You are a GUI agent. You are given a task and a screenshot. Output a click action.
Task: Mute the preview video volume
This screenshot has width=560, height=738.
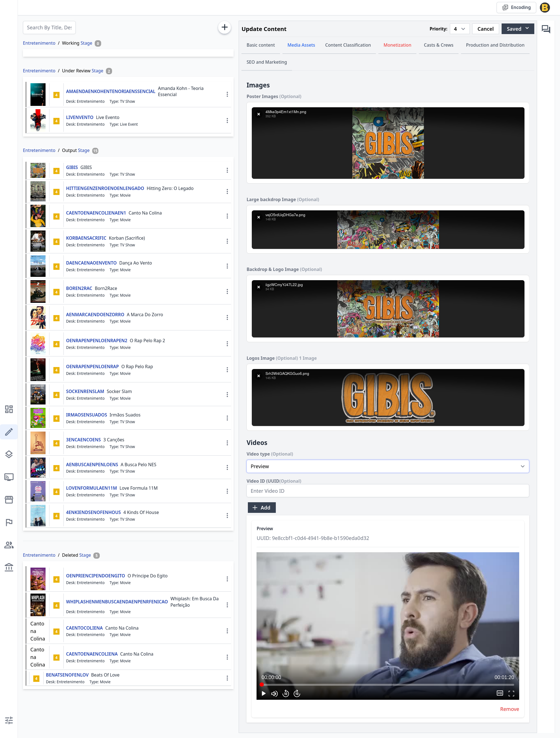pyautogui.click(x=274, y=694)
